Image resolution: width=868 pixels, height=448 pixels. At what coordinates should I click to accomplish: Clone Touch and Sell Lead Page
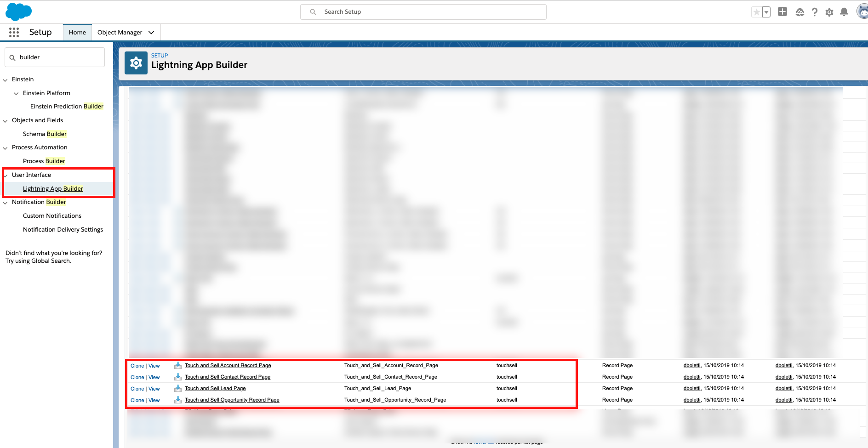click(137, 389)
